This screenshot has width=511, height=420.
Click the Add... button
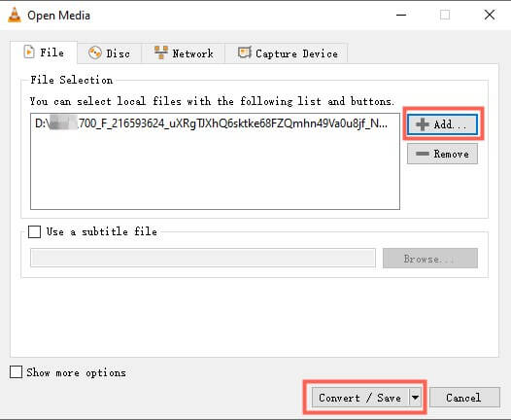click(442, 124)
